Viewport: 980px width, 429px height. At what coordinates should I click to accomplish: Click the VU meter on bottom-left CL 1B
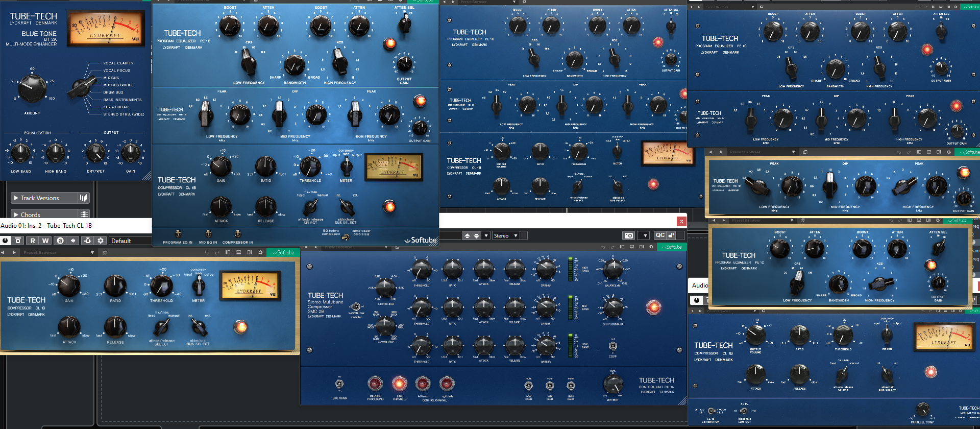250,285
